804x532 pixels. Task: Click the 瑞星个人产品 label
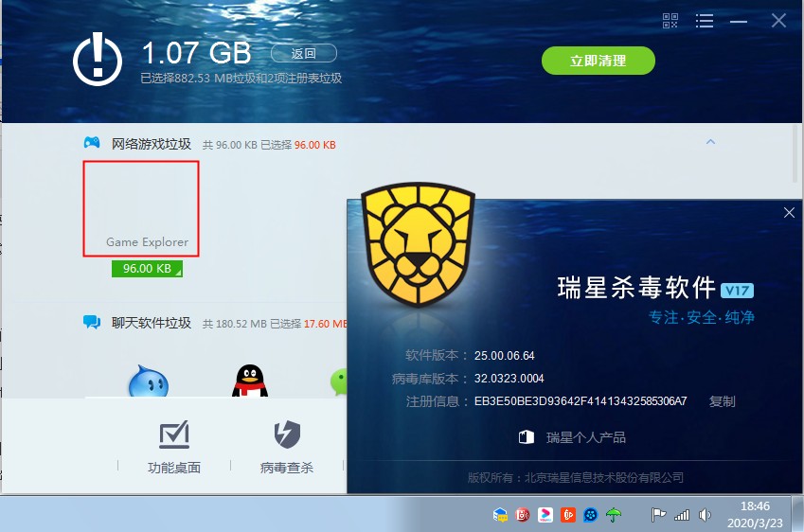(586, 437)
